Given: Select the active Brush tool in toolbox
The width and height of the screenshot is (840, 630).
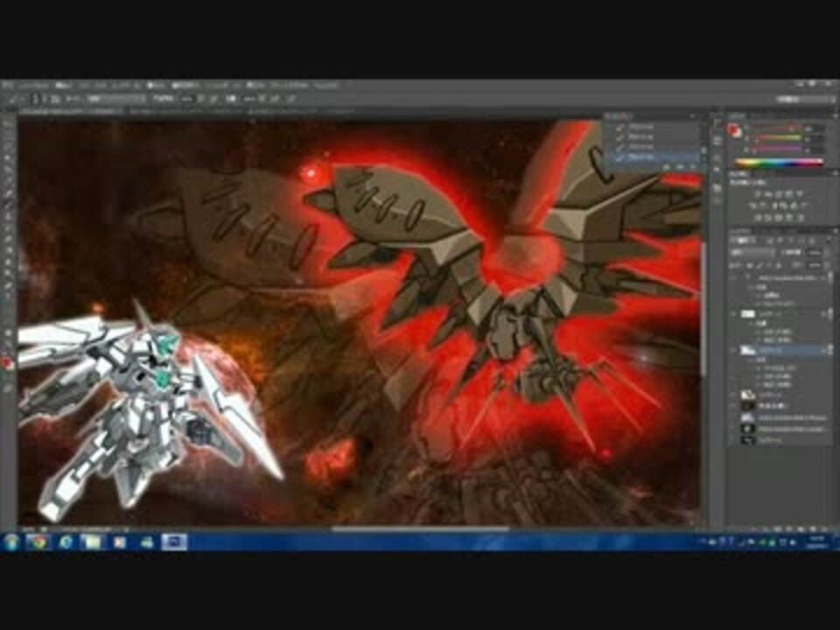Looking at the screenshot, I should [8, 205].
